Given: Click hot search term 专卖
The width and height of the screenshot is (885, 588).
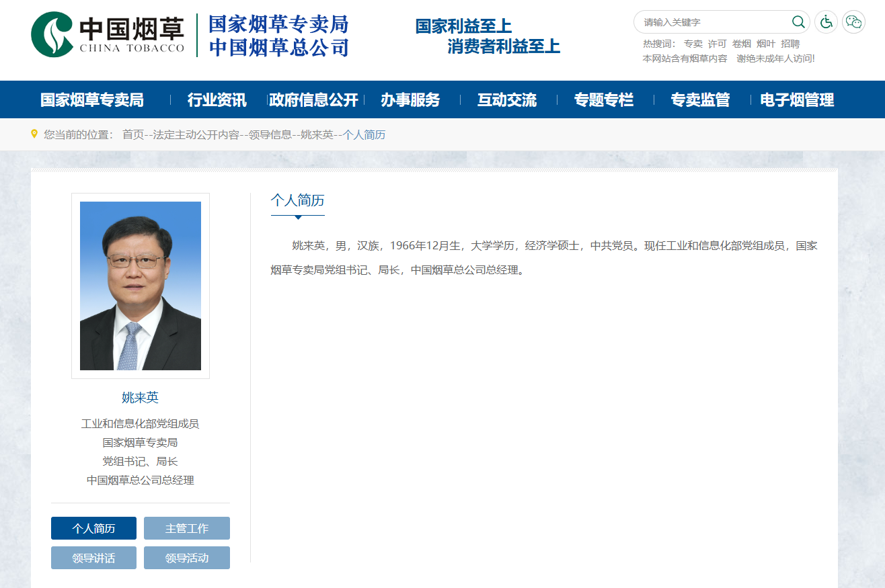Looking at the screenshot, I should [x=693, y=44].
